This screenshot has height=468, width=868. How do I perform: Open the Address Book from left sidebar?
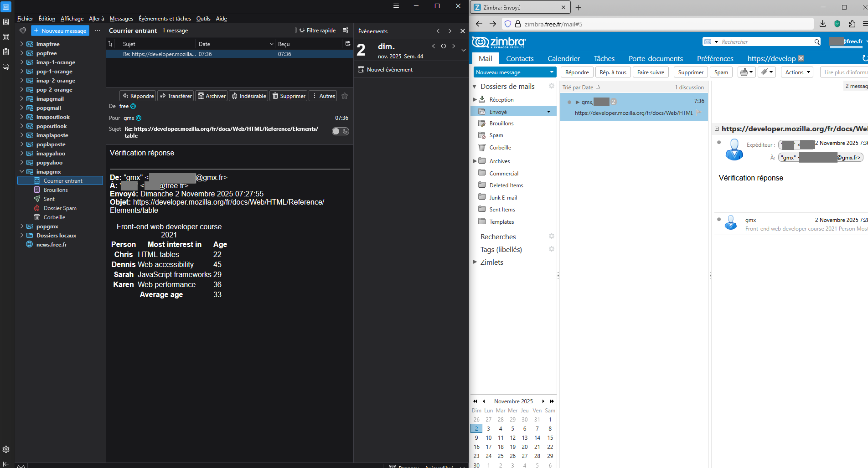pos(6,22)
